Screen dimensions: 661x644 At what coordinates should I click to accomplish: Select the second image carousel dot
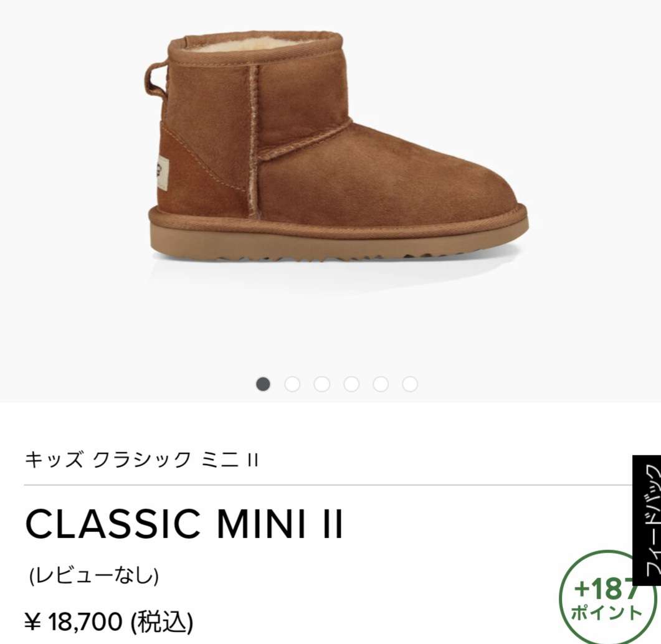(292, 384)
